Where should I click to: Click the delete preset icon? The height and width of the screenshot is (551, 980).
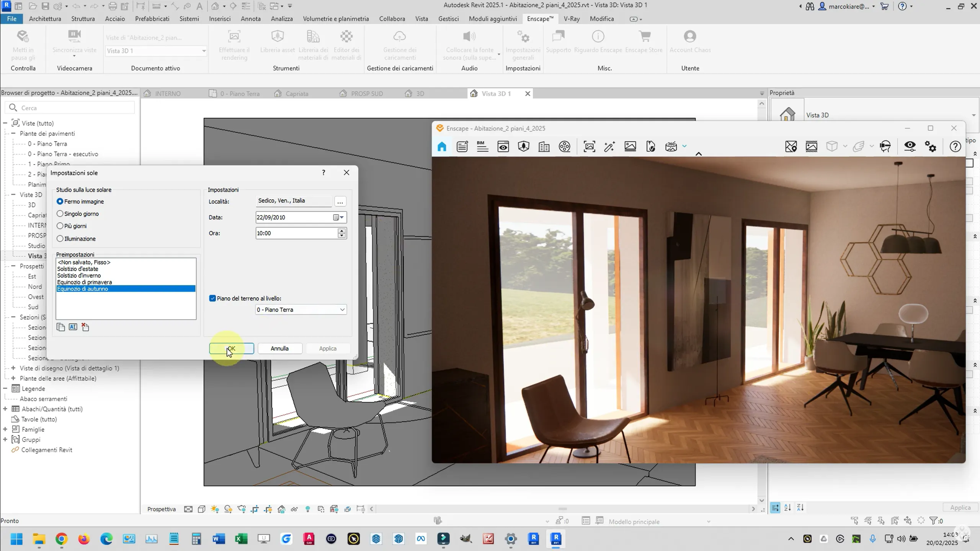[x=85, y=327]
